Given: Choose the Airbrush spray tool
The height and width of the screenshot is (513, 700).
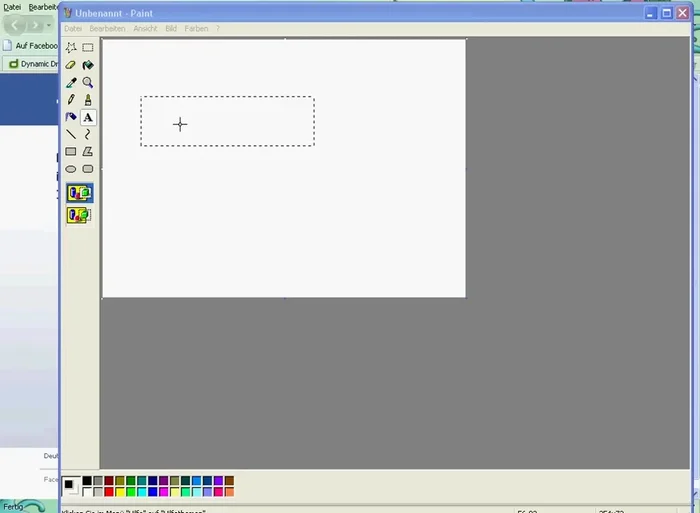Looking at the screenshot, I should coord(71,117).
